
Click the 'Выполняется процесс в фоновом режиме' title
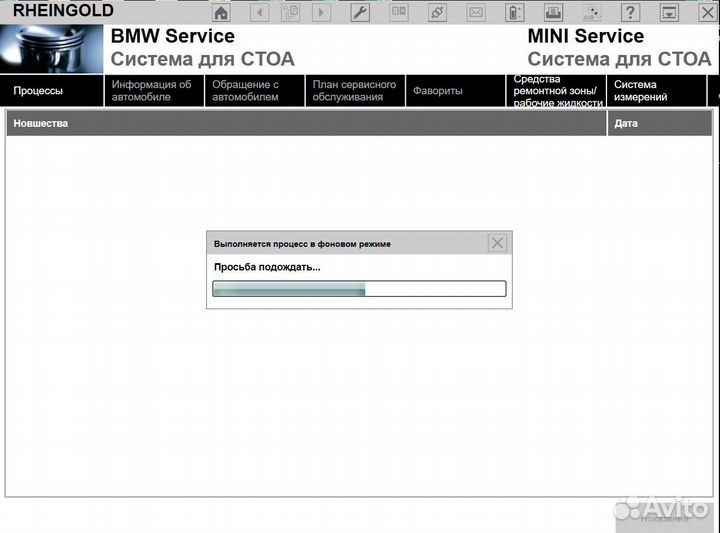click(x=302, y=244)
